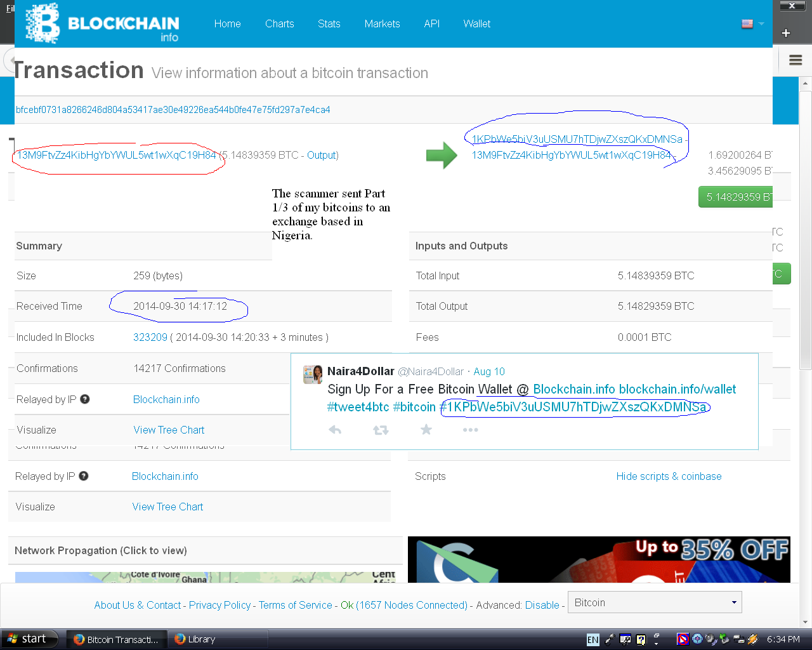Open the Privacy Policy link

coord(219,605)
